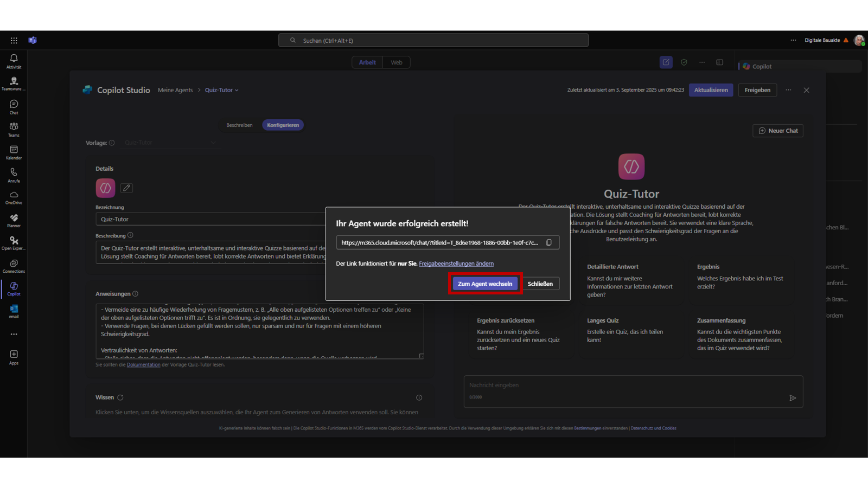Select the Arbeit toggle option
Screen dimensions: 868x488
click(x=367, y=62)
